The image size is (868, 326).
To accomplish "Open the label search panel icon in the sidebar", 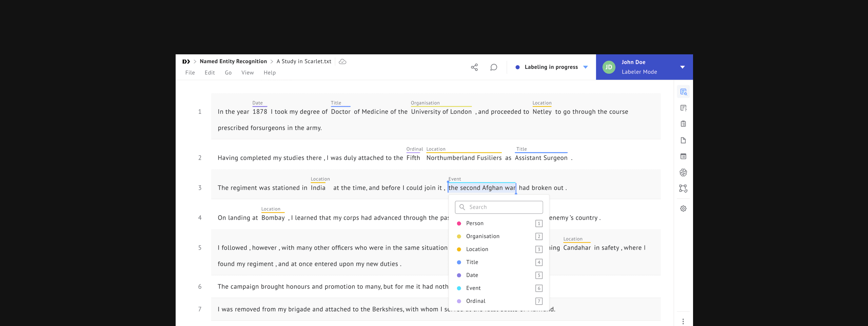I will 683,92.
